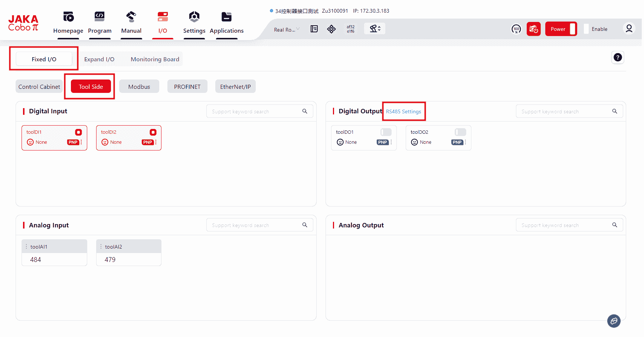The height and width of the screenshot is (337, 644).
Task: Switch to the Expand I/O tab
Action: click(99, 59)
